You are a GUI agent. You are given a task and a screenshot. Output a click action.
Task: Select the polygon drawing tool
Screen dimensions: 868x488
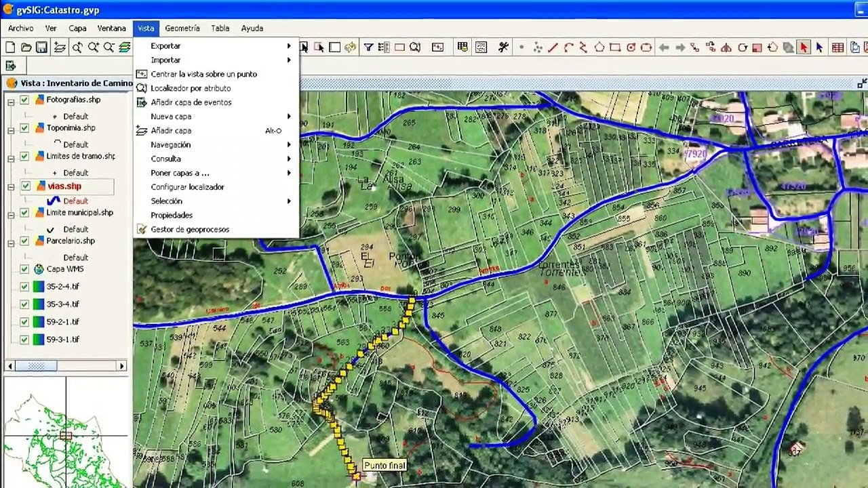[599, 47]
